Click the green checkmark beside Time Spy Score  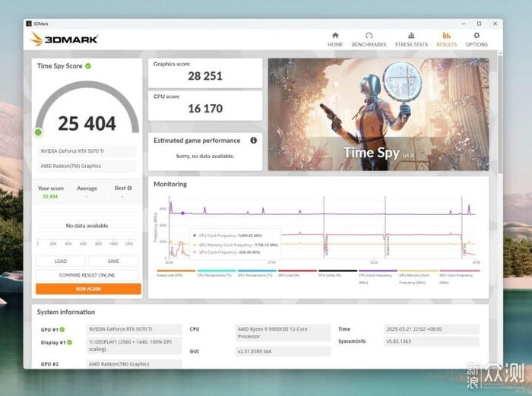[x=88, y=66]
